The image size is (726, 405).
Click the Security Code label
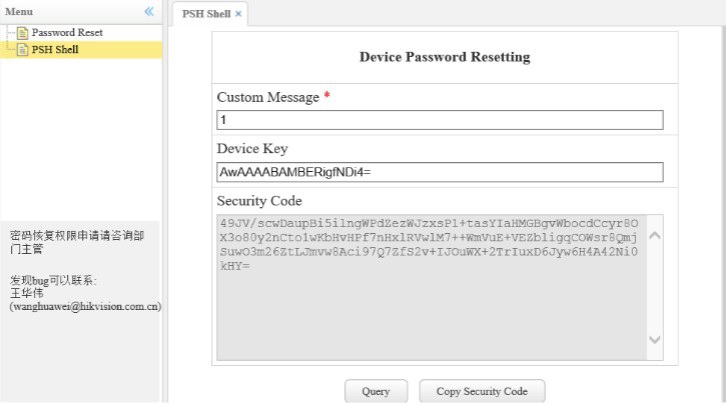point(259,201)
